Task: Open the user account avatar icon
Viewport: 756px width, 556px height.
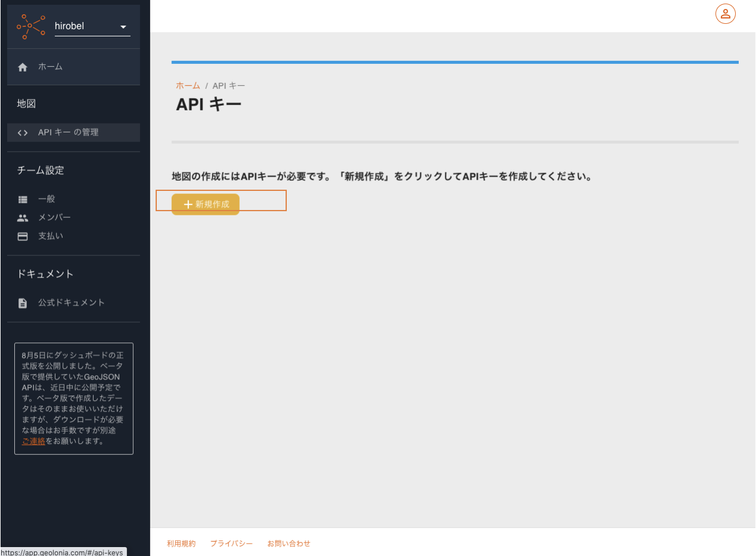Action: click(x=725, y=13)
